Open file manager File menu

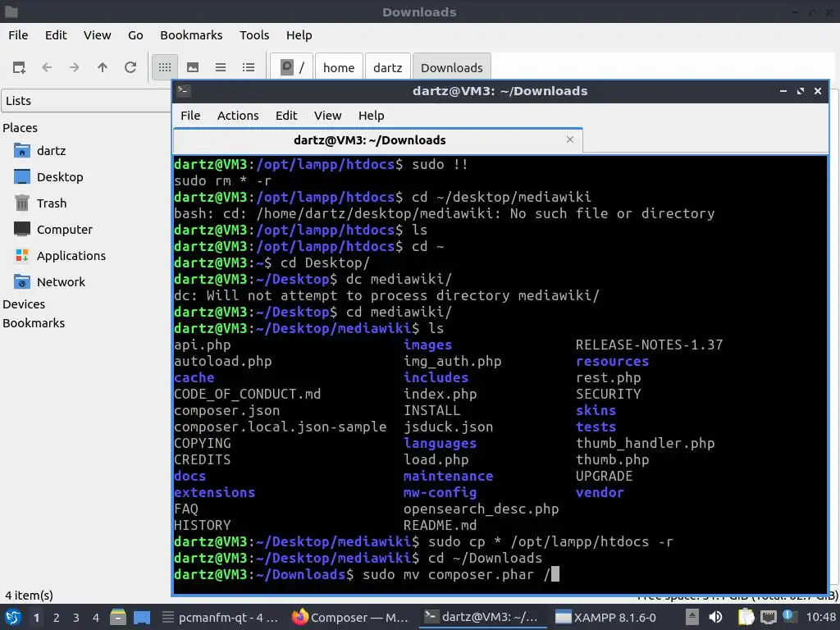tap(18, 35)
